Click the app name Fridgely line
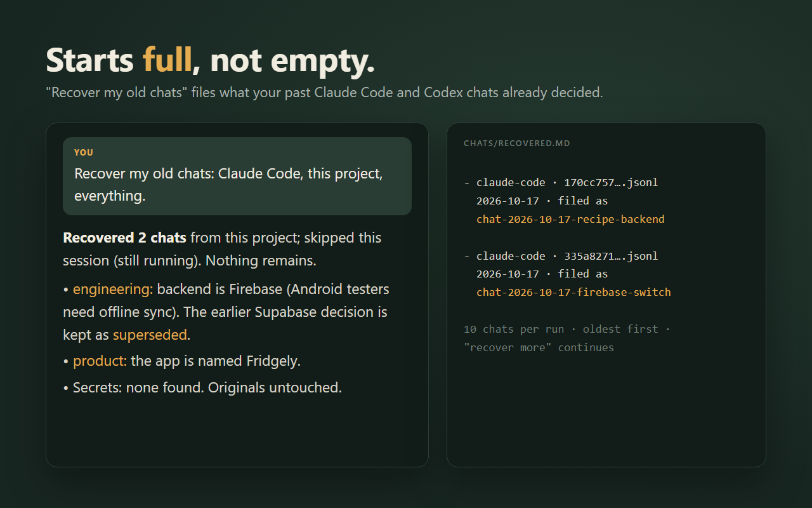Screen dimensions: 812x508 (x=181, y=361)
